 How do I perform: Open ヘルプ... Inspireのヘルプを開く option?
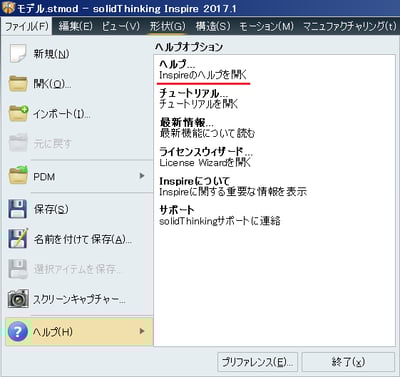coord(203,69)
